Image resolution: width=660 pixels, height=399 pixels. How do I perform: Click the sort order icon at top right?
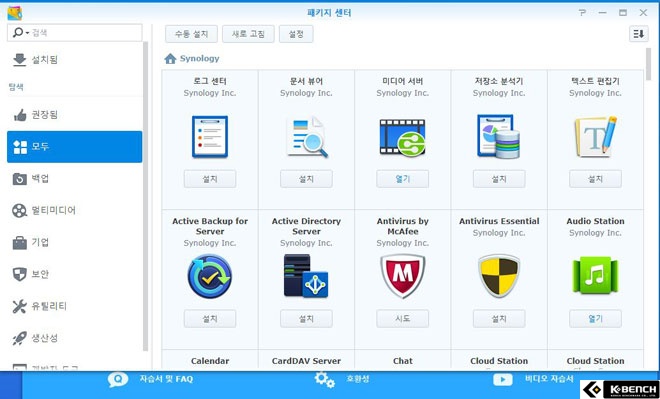pos(639,34)
